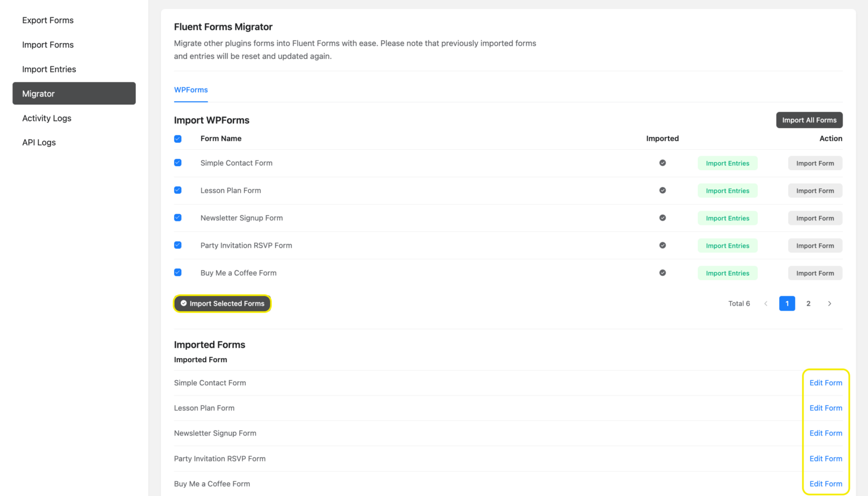This screenshot has width=868, height=496.
Task: Switch to the WPForms tab
Action: 191,89
